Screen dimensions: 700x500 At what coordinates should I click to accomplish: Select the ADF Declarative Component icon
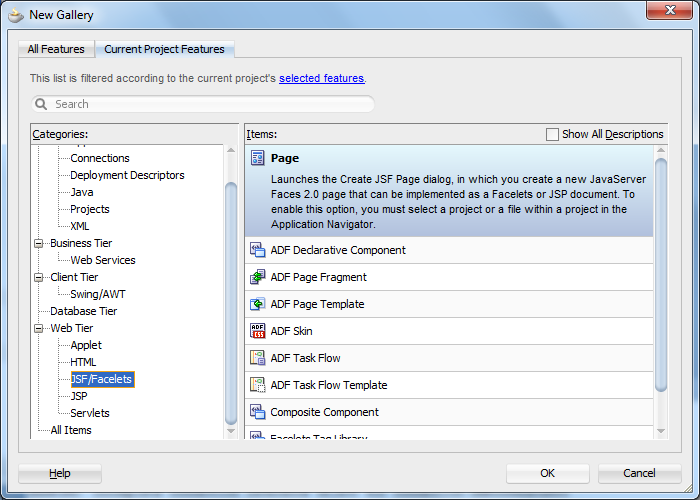pyautogui.click(x=257, y=250)
